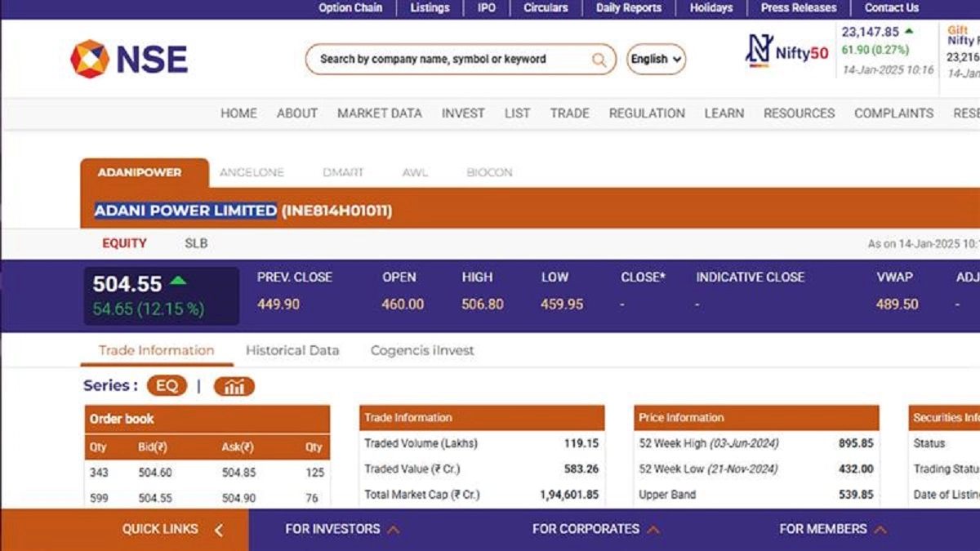
Task: Open the Market Data menu
Action: (x=380, y=113)
